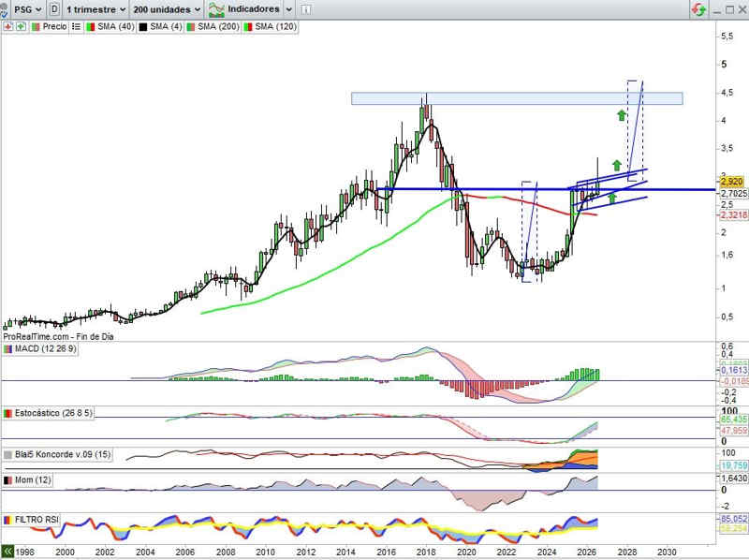
Task: Click the yellow 2,920 current price label
Action: [x=731, y=182]
